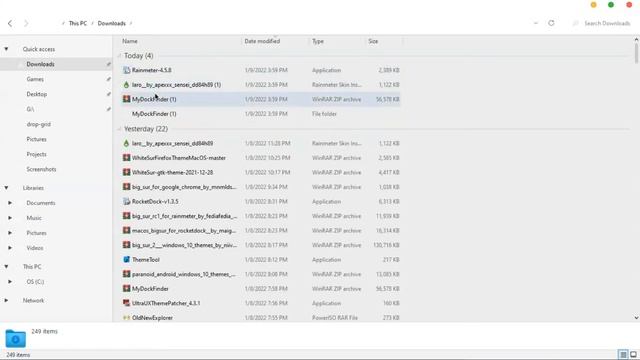The height and width of the screenshot is (360, 640).
Task: Sort files by the Size column
Action: (373, 41)
